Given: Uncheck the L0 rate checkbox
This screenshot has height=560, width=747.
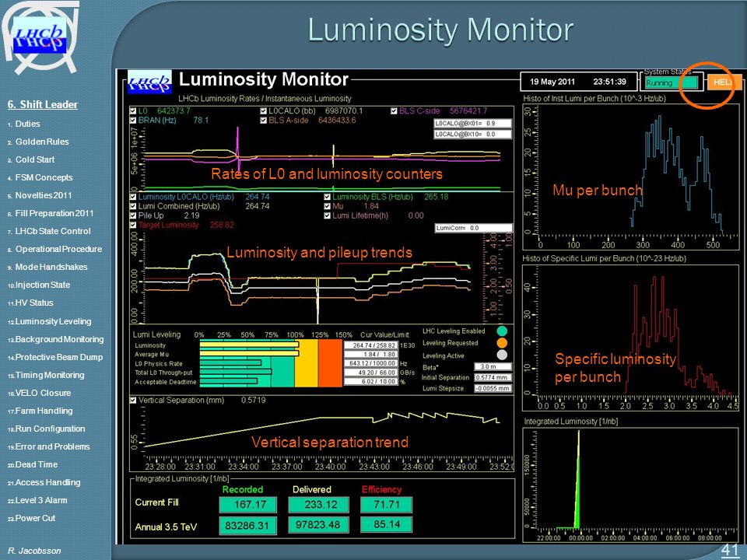Looking at the screenshot, I should tap(133, 111).
